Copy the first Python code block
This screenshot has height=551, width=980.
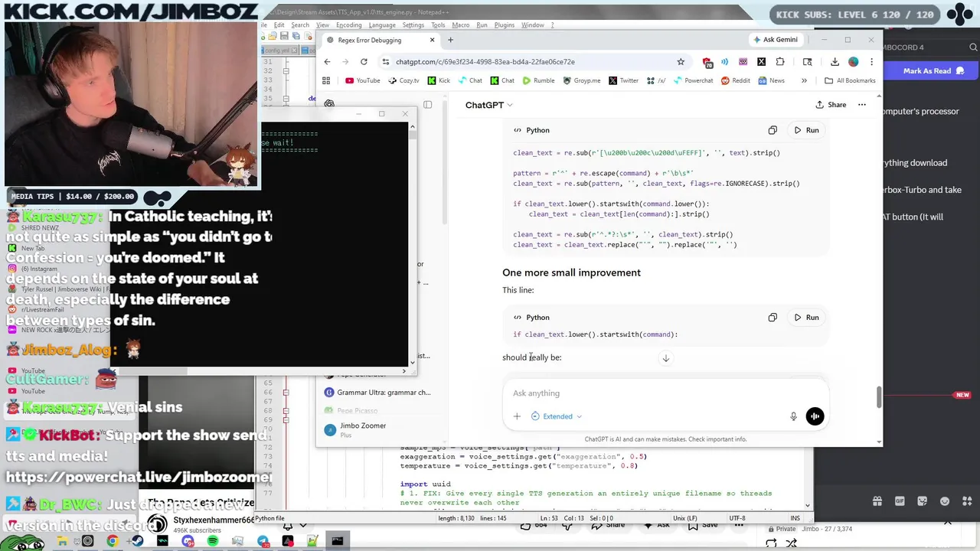point(773,130)
